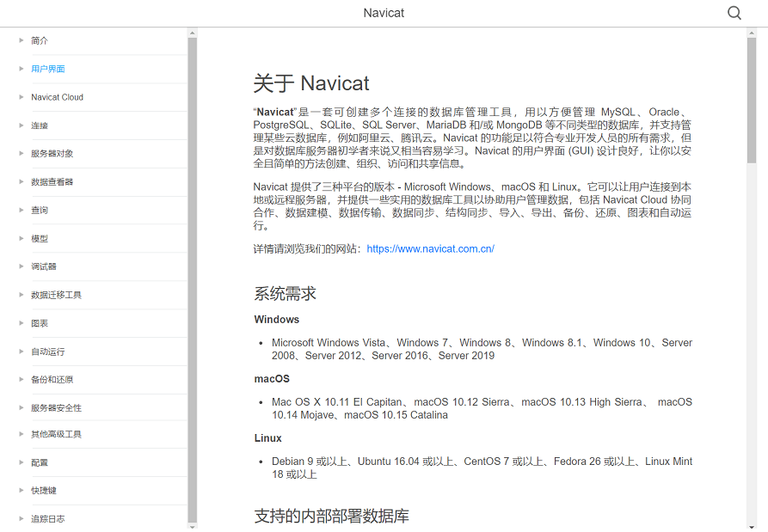Click the sidebar scrollbar down arrow
Screen dimensions: 768x532
(193, 527)
